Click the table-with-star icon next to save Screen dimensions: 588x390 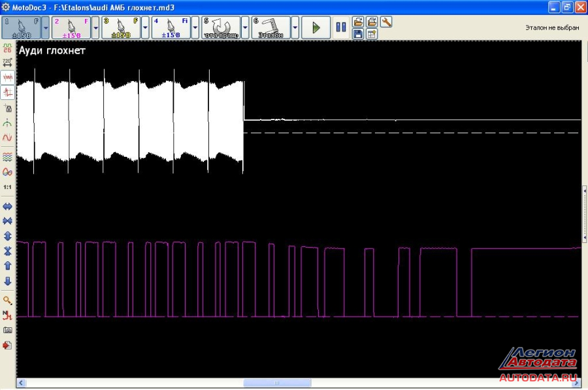(x=372, y=34)
